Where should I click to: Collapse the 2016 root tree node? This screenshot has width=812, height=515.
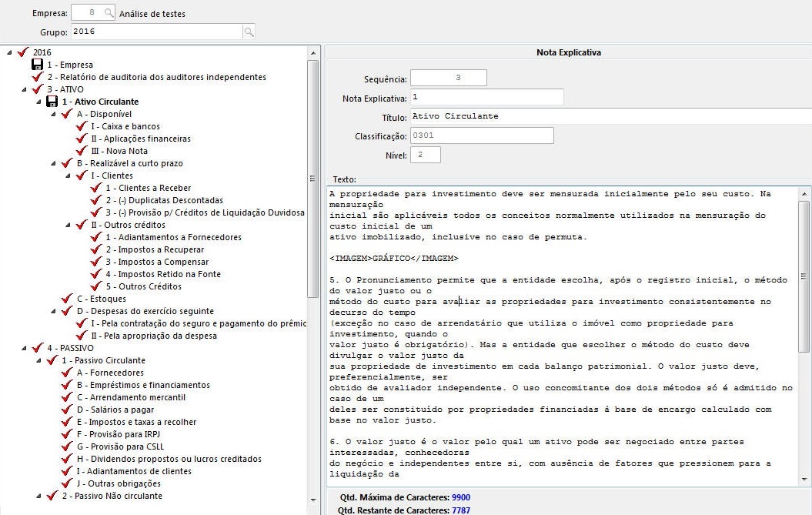tap(9, 52)
